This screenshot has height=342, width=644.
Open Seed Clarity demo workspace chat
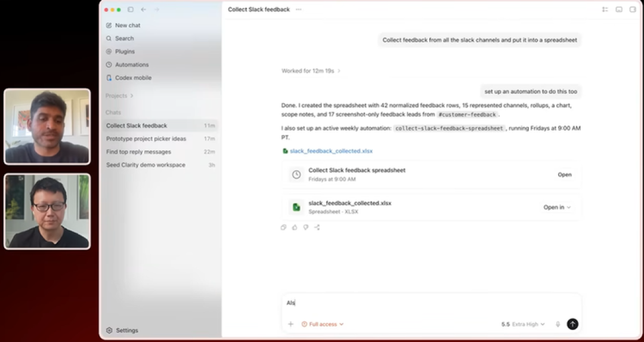(160, 165)
